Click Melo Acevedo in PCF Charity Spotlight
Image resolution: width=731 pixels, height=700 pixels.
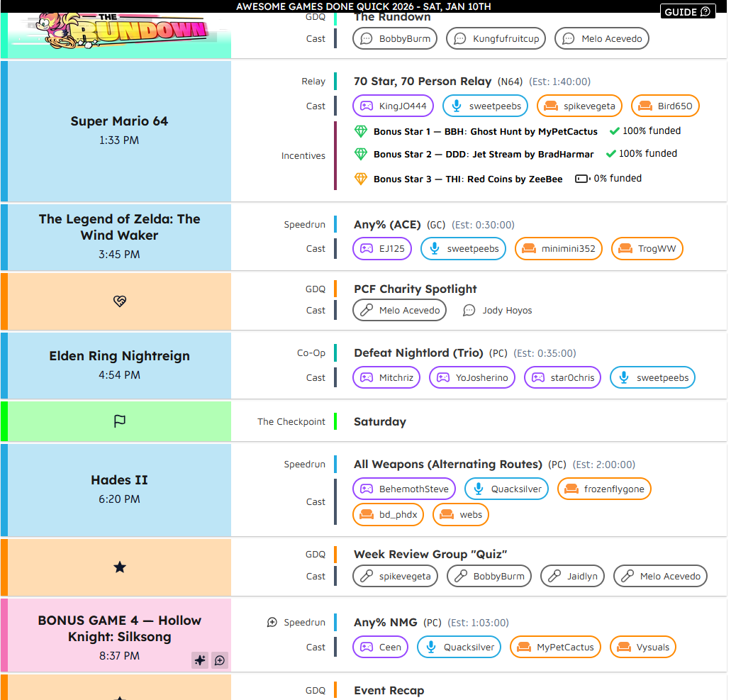(399, 310)
